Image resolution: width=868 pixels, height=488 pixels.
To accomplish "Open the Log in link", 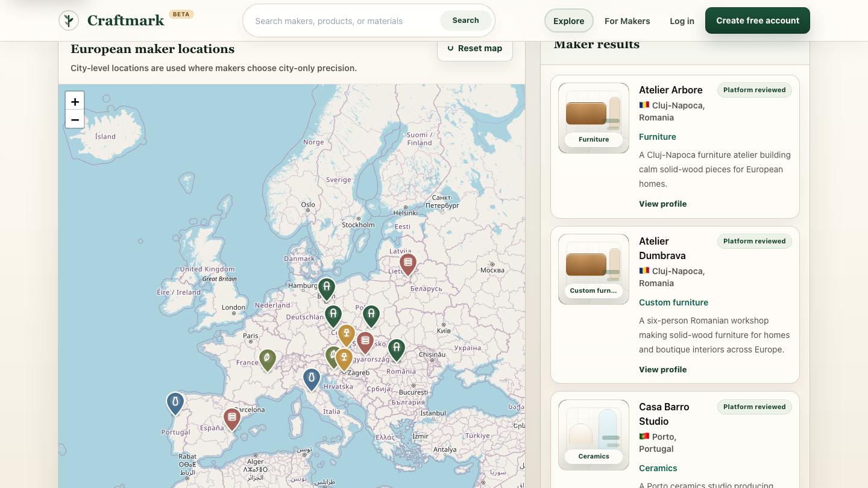I will click(x=682, y=21).
